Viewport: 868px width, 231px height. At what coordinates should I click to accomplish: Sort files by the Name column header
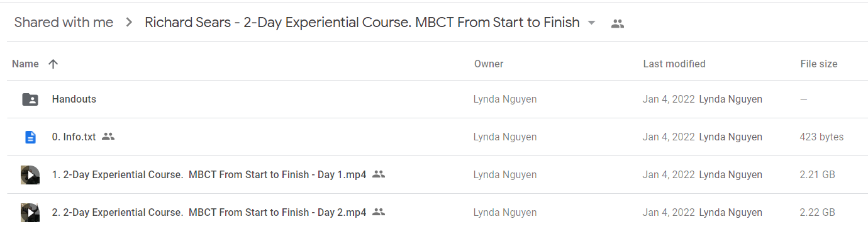(x=25, y=64)
